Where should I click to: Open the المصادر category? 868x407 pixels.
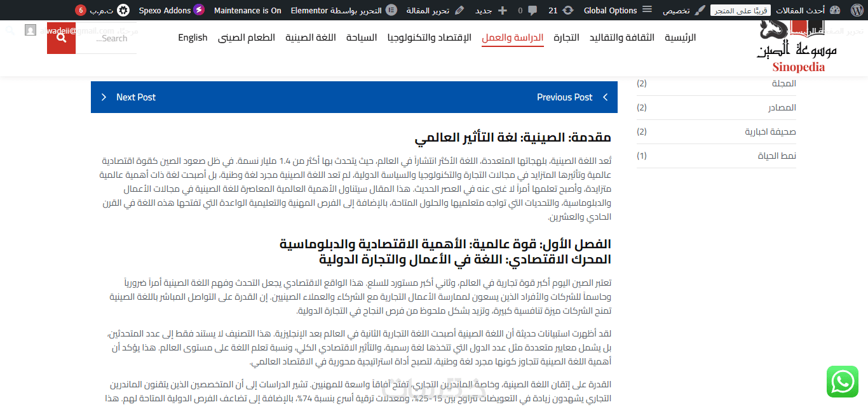tap(782, 107)
